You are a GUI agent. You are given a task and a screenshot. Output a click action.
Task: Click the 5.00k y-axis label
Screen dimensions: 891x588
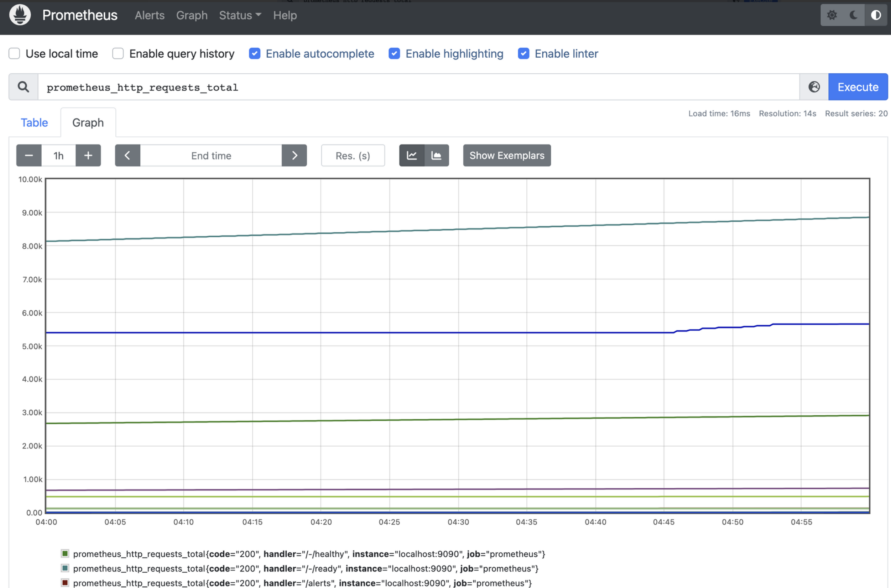(32, 346)
